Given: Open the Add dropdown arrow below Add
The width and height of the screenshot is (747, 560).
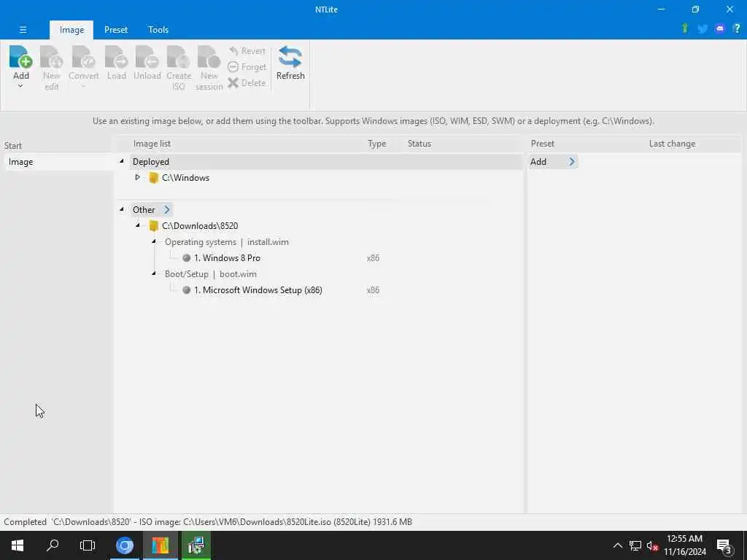Looking at the screenshot, I should pos(20,86).
